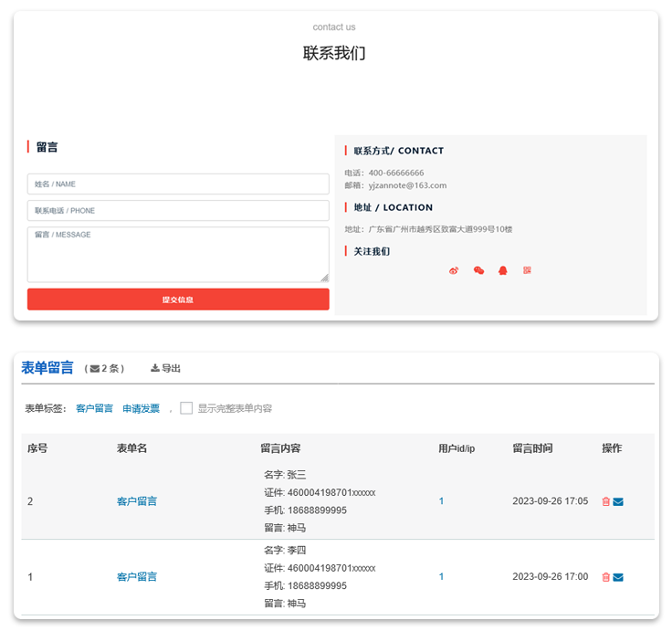672x631 pixels.
Task: Click envelope icon in row 1
Action: point(618,577)
